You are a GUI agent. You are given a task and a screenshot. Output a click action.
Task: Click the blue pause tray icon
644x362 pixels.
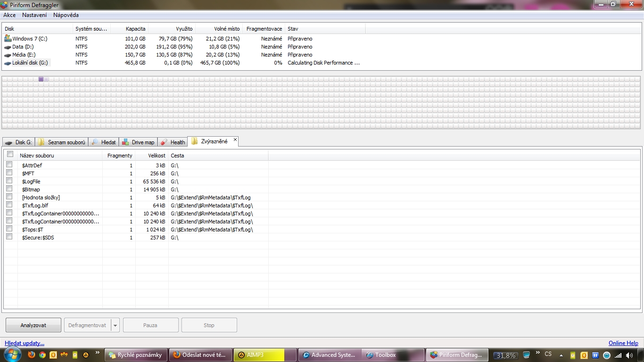[595, 355]
